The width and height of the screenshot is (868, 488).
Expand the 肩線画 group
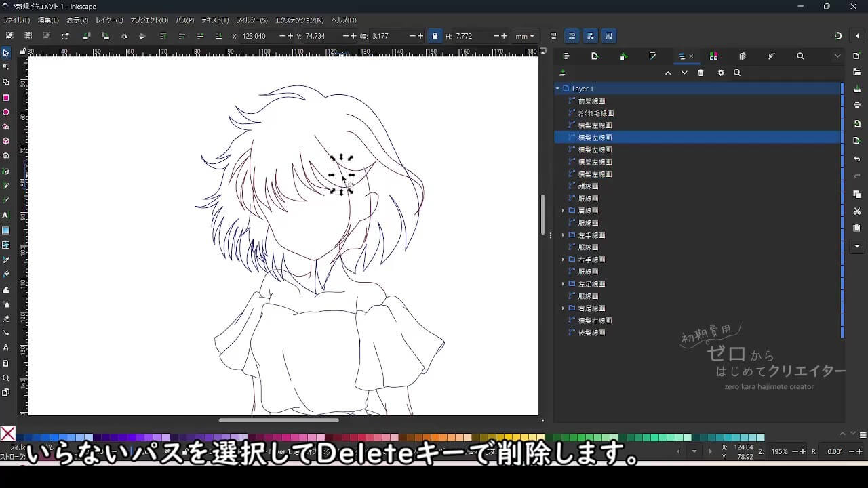click(x=564, y=210)
